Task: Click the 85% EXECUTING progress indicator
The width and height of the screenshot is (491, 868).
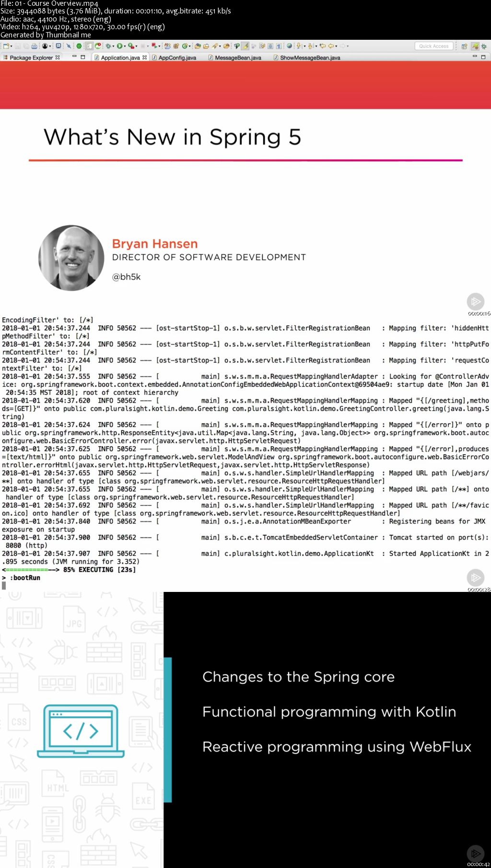Action: (69, 569)
